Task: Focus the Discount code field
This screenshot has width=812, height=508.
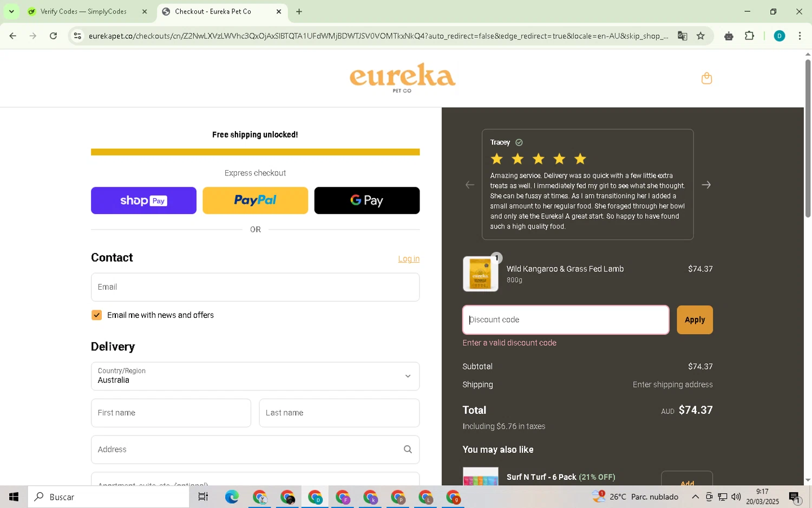Action: coord(566,320)
